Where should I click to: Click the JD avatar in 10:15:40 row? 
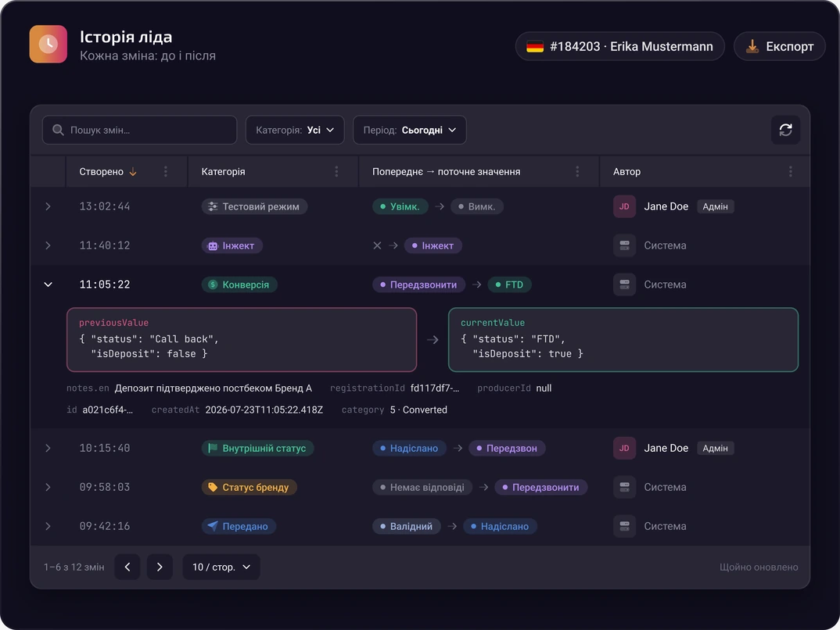pos(624,448)
